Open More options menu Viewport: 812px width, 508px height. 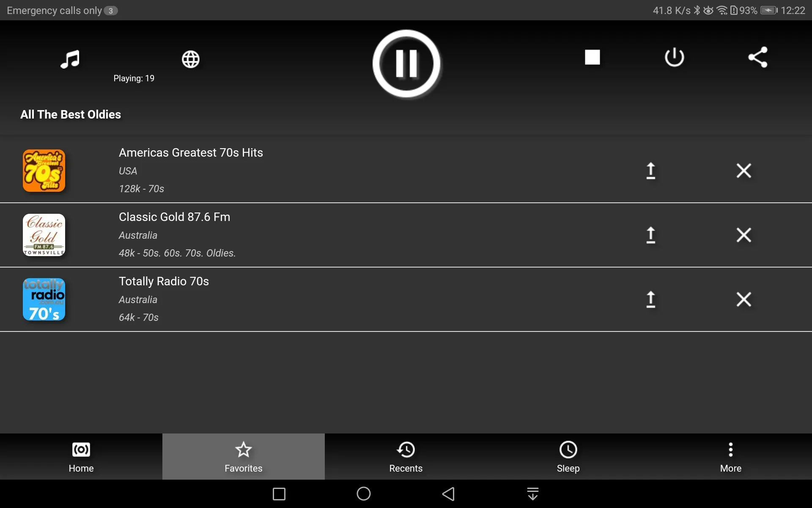pyautogui.click(x=731, y=456)
